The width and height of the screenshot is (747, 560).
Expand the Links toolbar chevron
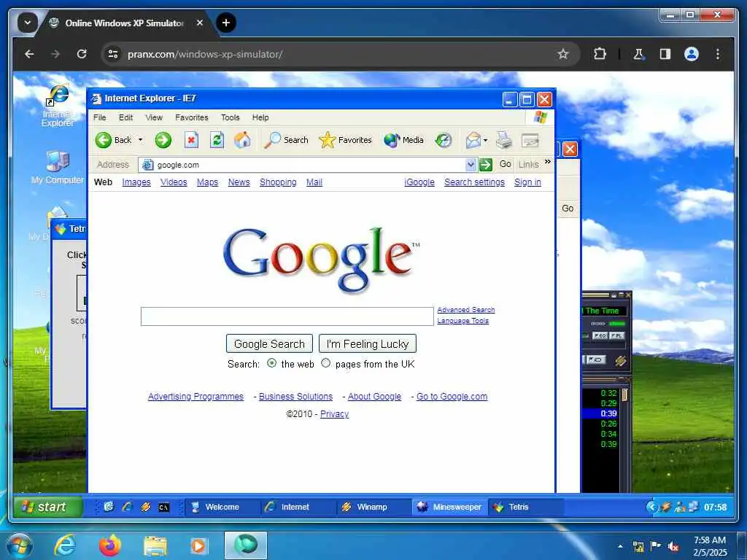click(x=547, y=162)
